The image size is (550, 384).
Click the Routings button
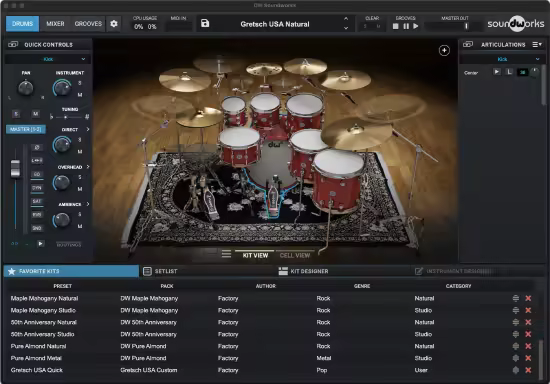coord(69,244)
